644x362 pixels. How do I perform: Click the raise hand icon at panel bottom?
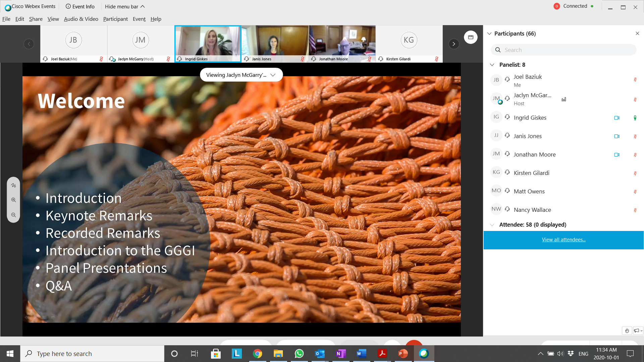click(627, 330)
